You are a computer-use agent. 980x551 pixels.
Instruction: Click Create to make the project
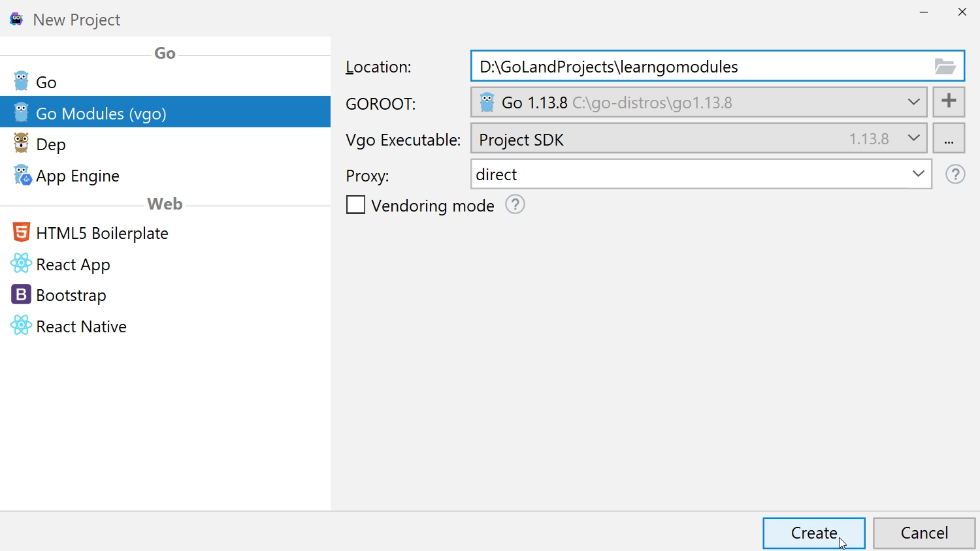tap(814, 533)
